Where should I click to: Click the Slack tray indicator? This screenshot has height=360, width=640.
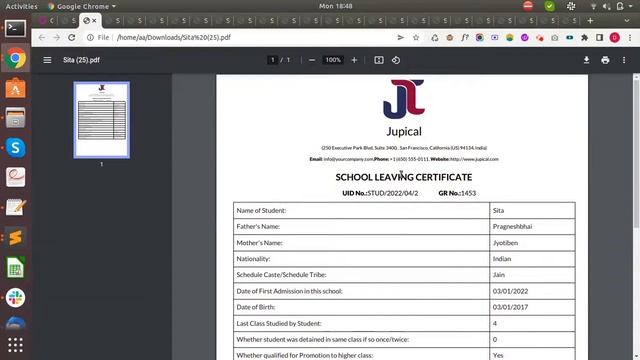pos(571,6)
